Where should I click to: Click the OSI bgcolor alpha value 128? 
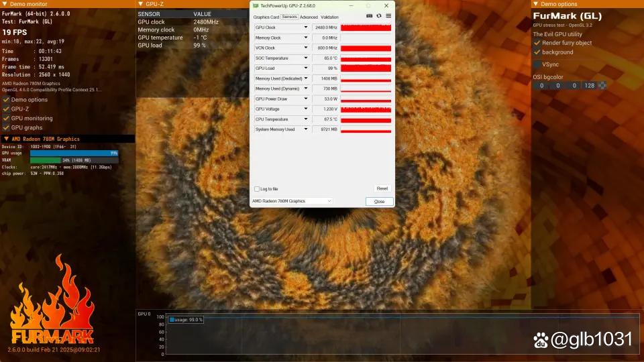tap(590, 85)
